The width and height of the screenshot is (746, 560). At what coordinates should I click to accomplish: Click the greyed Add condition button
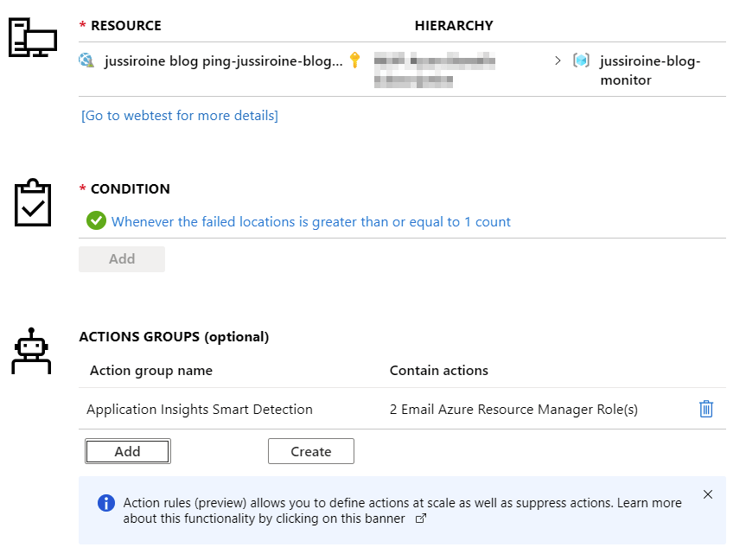pos(122,259)
